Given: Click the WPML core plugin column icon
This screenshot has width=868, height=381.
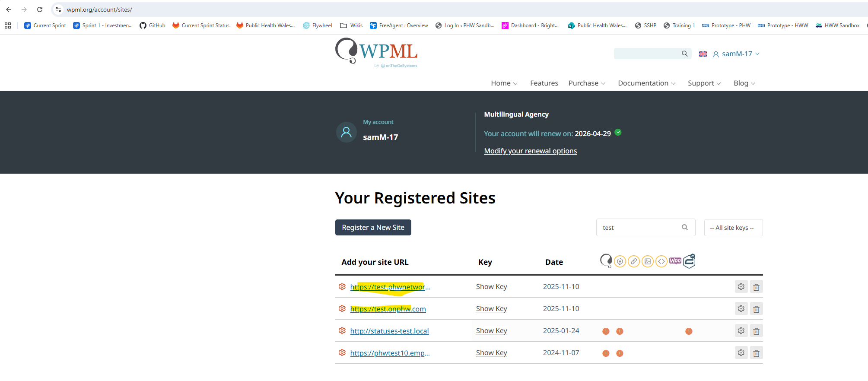Looking at the screenshot, I should click(x=606, y=261).
